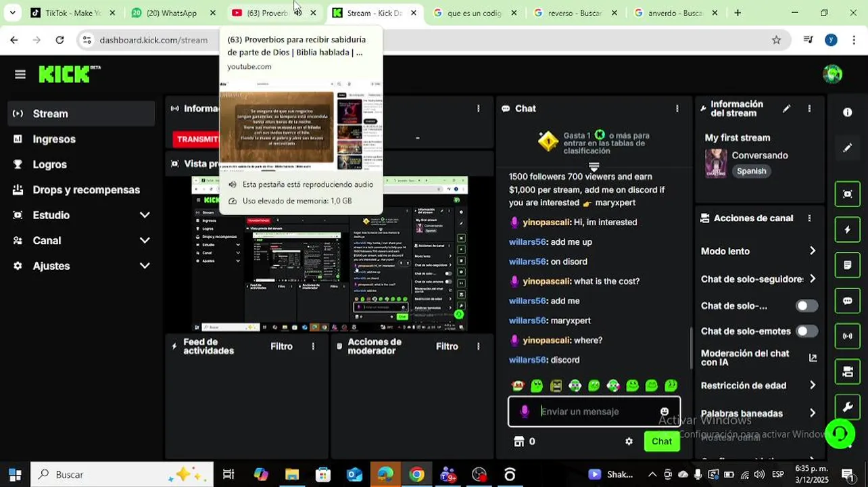Open the info icon in the right toolbar
This screenshot has width=868, height=487.
coord(847,112)
